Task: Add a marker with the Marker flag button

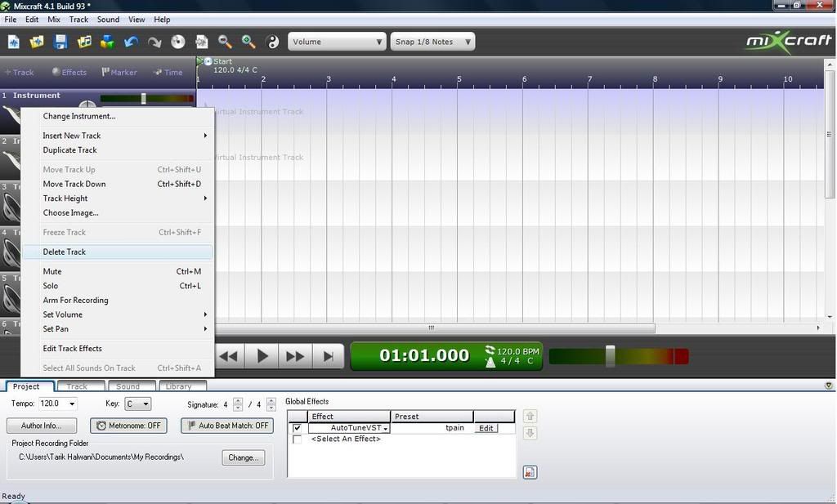Action: click(119, 72)
